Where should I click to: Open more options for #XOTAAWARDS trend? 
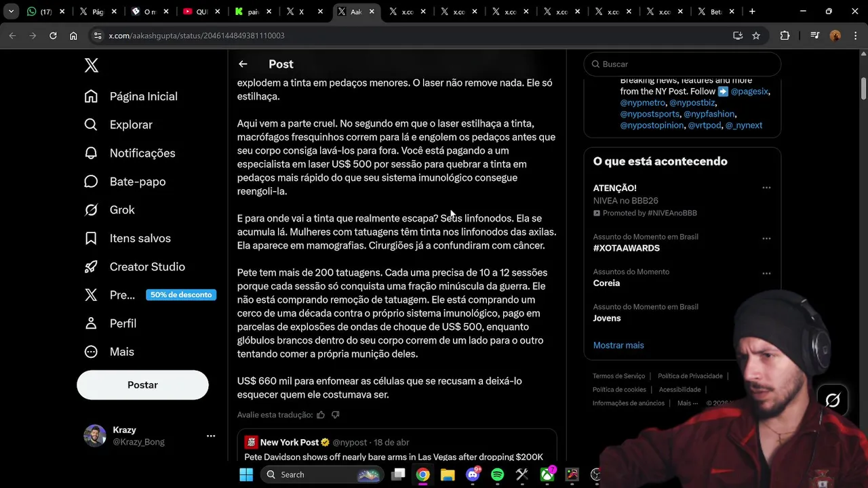(x=766, y=239)
